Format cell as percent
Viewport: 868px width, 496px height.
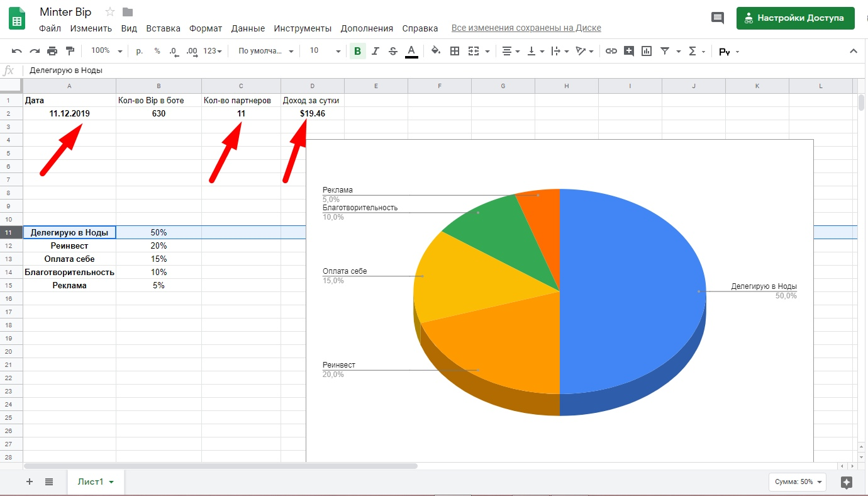click(x=157, y=51)
